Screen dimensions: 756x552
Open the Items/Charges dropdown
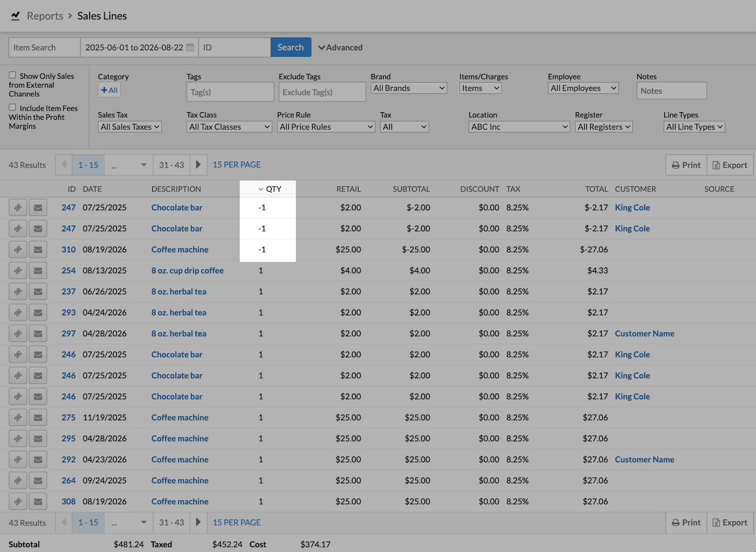(x=481, y=88)
